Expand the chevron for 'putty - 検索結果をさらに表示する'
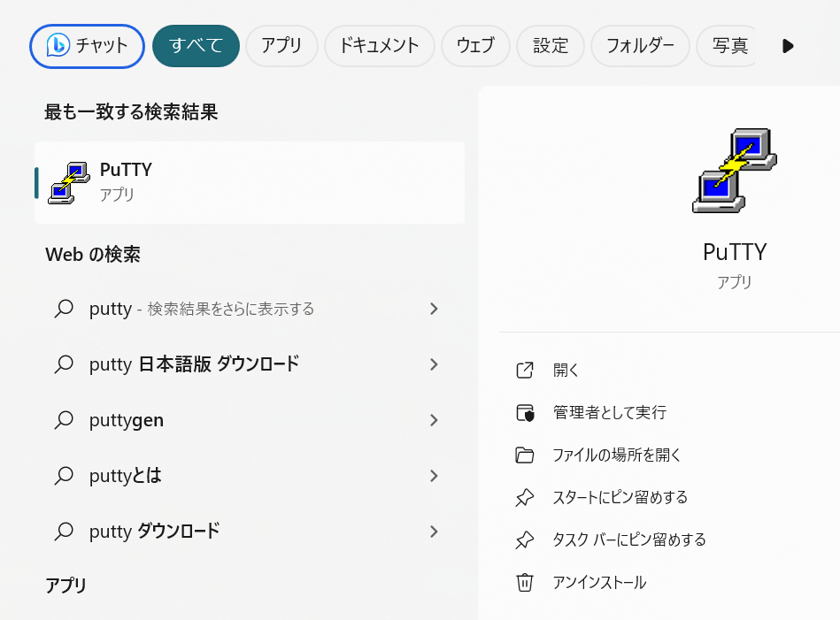The image size is (840, 620). pyautogui.click(x=434, y=309)
